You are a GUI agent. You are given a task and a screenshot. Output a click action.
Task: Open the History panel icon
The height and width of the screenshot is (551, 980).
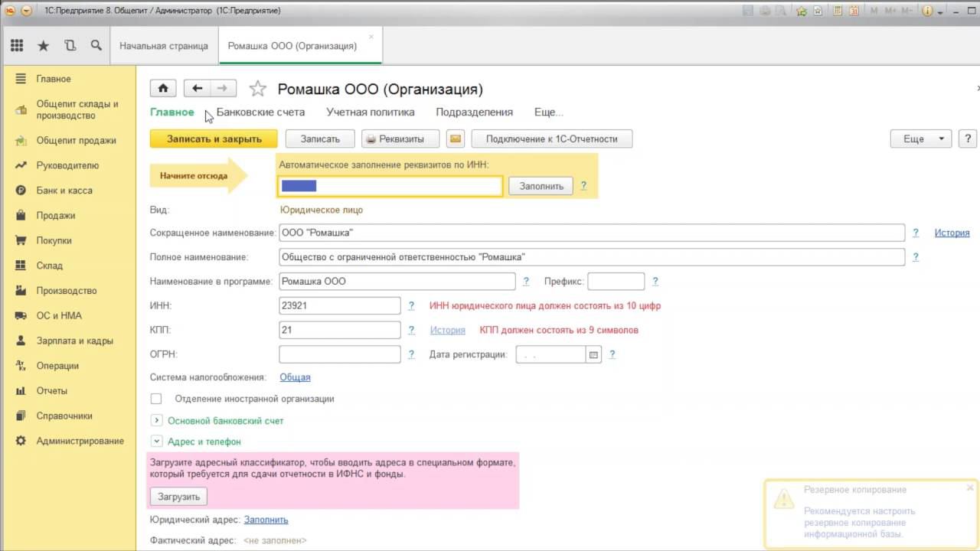click(70, 46)
